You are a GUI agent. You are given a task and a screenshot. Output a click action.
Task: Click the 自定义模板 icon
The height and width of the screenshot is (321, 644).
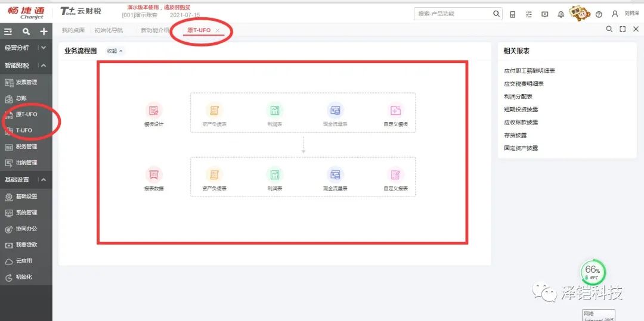(395, 110)
